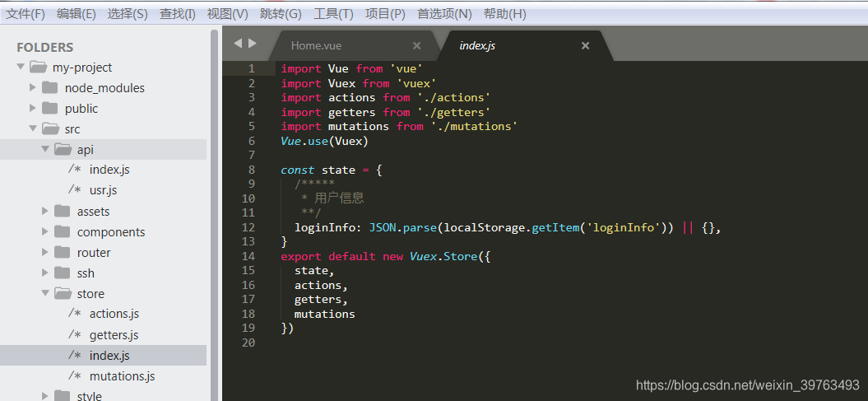Screen dimensions: 868x401
Task: Click the usr.js file type icon
Action: [75, 190]
